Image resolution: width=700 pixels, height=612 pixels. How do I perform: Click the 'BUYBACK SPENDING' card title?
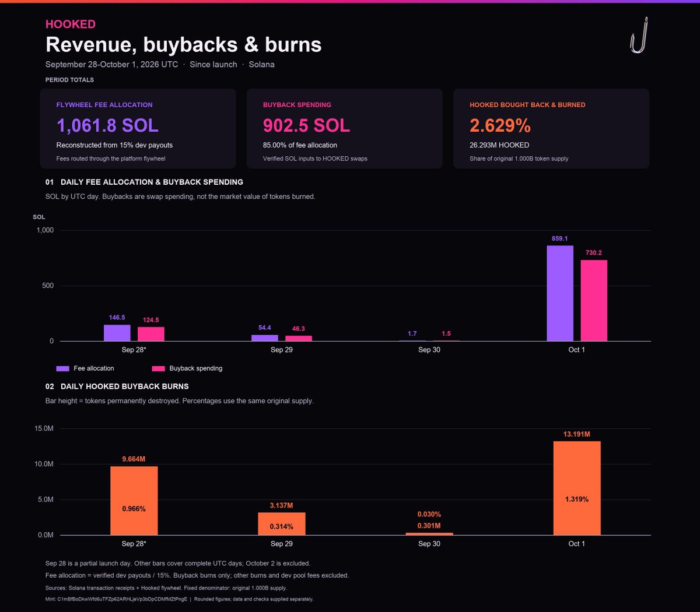[297, 105]
